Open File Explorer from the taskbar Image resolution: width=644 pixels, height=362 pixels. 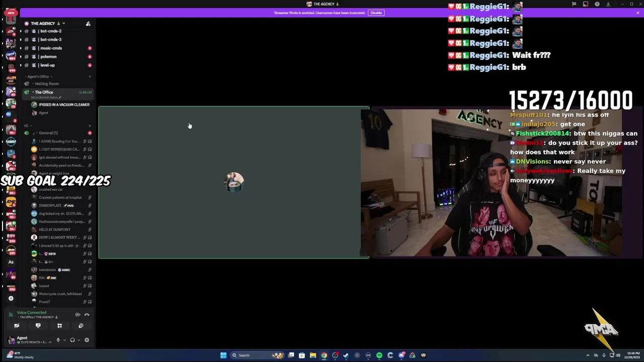click(313, 355)
